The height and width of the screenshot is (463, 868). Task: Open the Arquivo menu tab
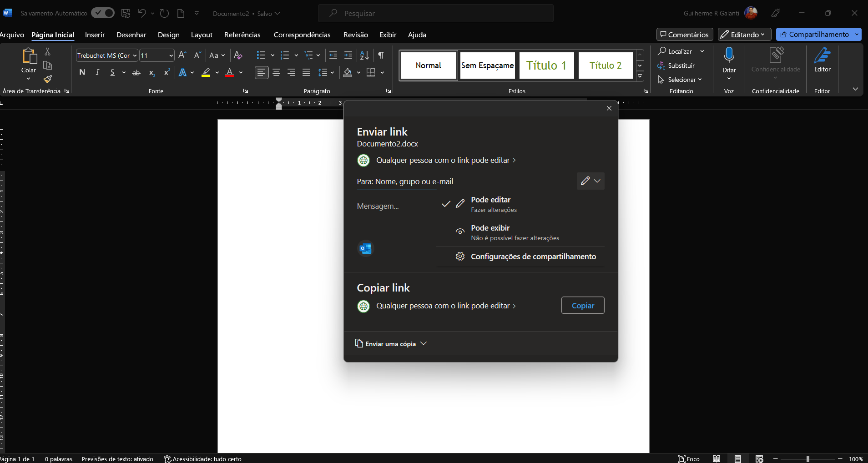pos(12,35)
